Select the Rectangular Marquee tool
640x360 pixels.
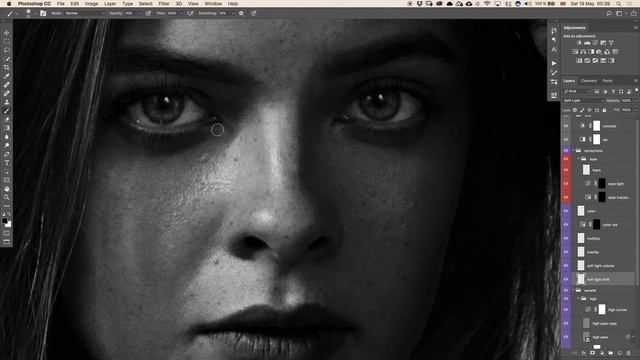[x=7, y=41]
